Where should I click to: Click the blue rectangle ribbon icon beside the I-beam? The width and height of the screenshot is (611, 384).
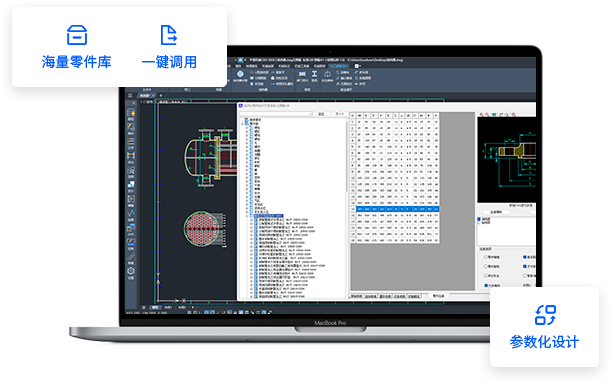[302, 74]
